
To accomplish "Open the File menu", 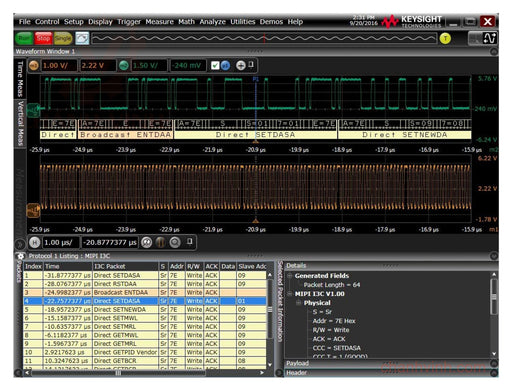I will [x=25, y=22].
